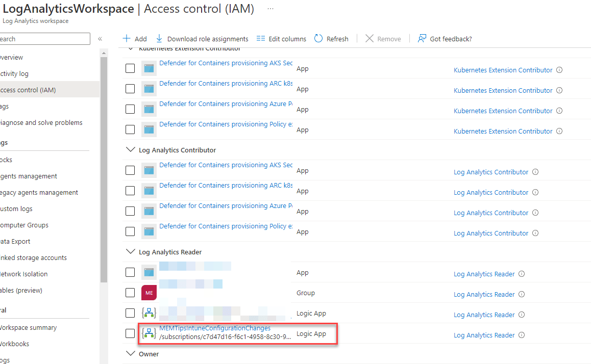Click info icon beside Log Analytics Reader for MEMTipsIntuneConfigurationChanges row

pyautogui.click(x=522, y=335)
